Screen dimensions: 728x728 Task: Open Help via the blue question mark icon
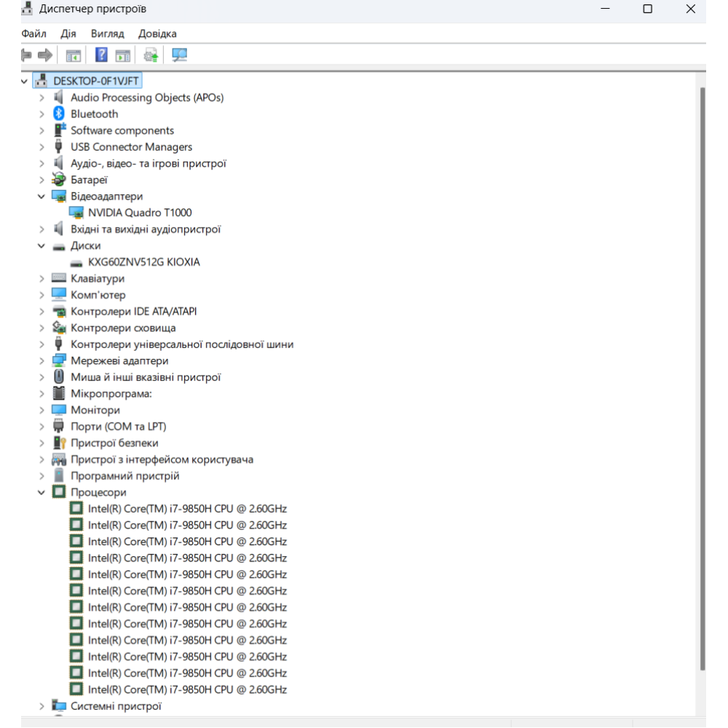101,55
